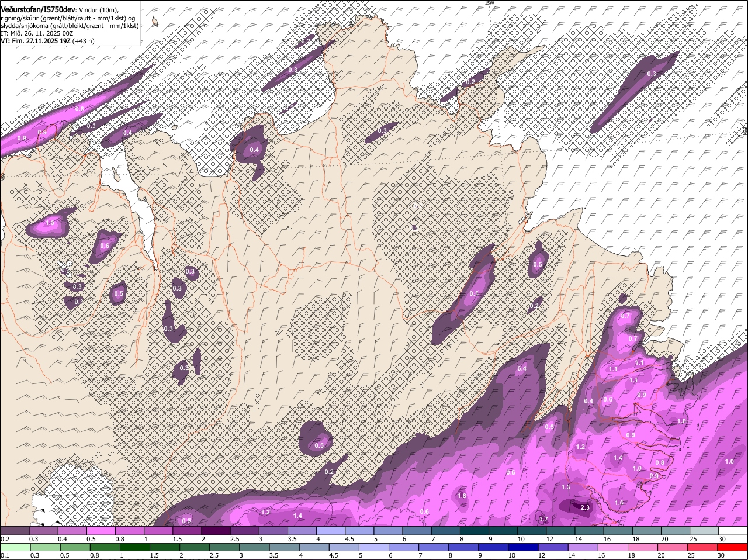Select bottom legend swatch between 3 and 3.5
The width and height of the screenshot is (748, 560).
tap(255, 547)
